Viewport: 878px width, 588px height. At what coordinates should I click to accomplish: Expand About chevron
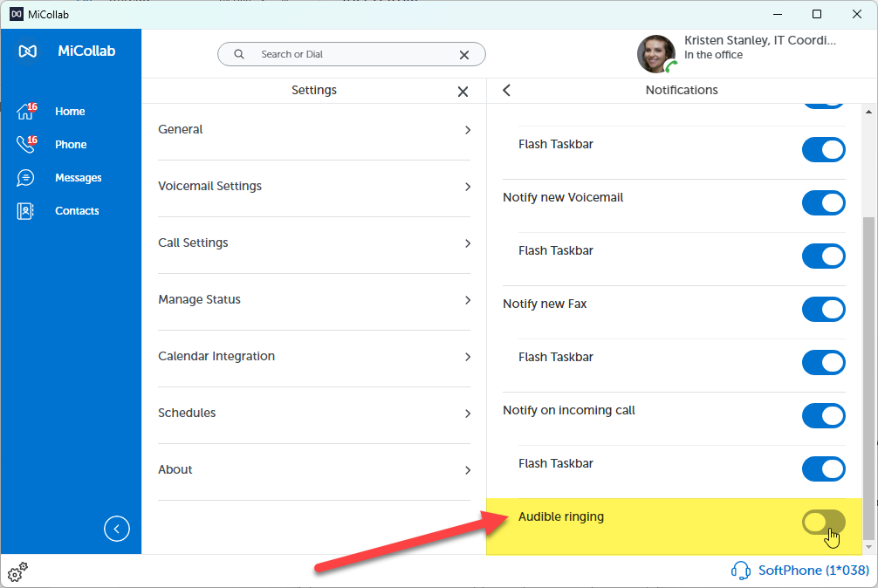pyautogui.click(x=468, y=470)
